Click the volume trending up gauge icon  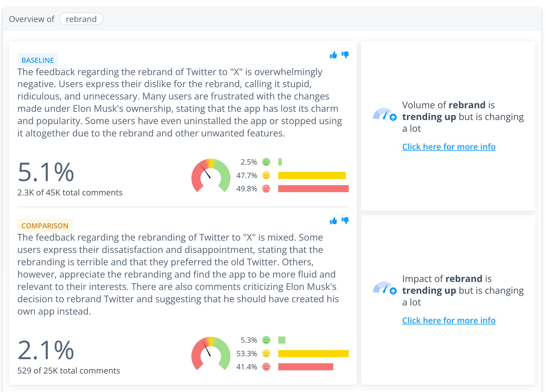pos(385,114)
